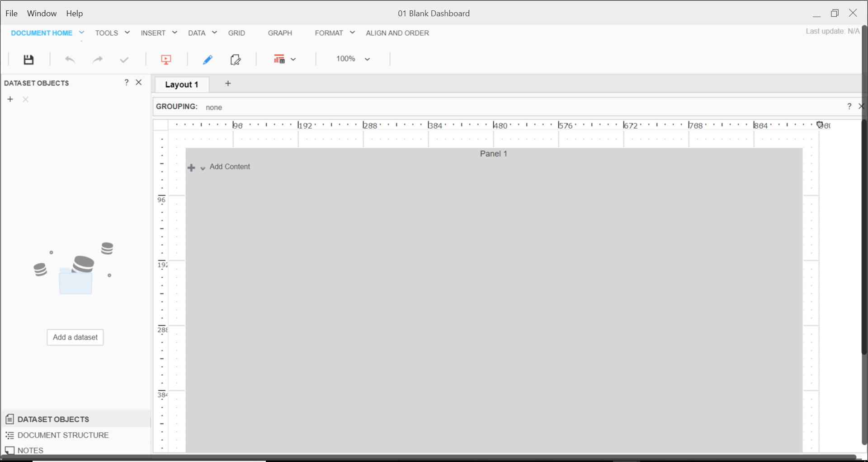Click the Save icon in toolbar
Viewport: 868px width, 462px height.
point(28,60)
